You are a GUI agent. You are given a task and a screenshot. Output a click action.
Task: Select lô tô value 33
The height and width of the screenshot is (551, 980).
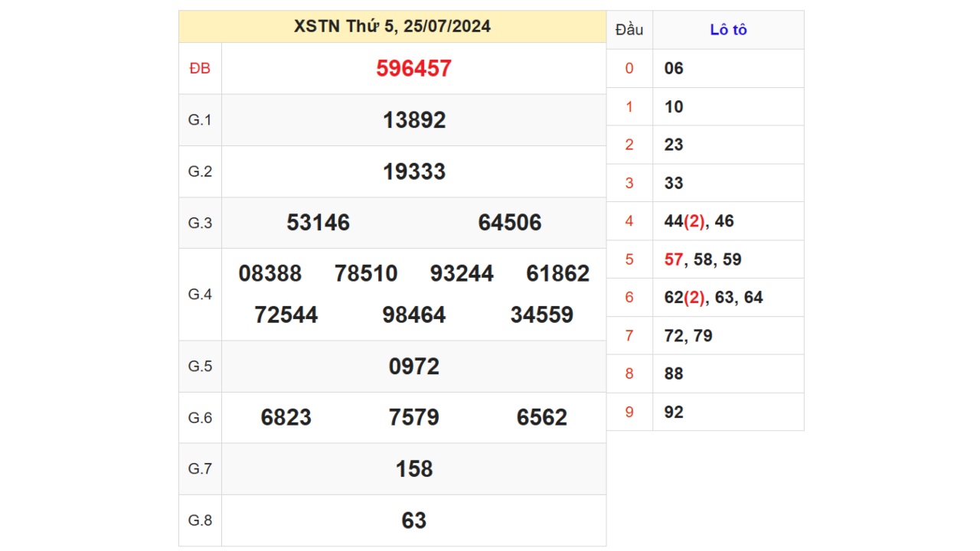click(674, 183)
